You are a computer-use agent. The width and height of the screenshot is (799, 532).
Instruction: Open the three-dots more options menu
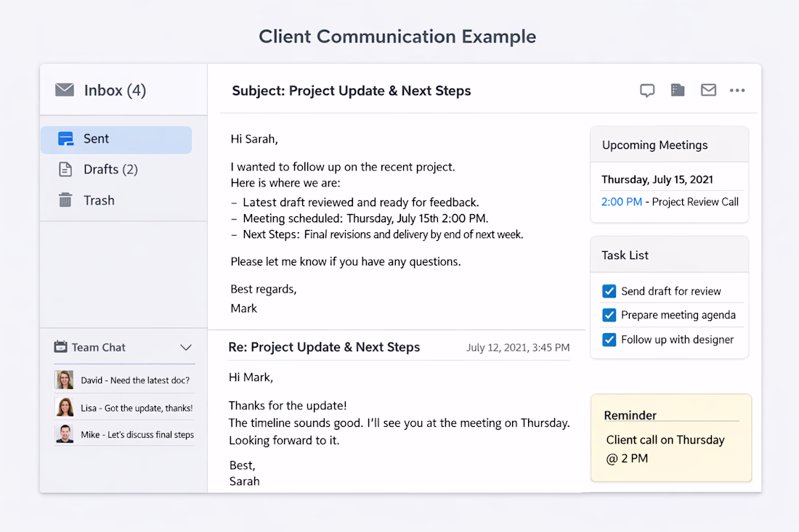click(x=737, y=90)
